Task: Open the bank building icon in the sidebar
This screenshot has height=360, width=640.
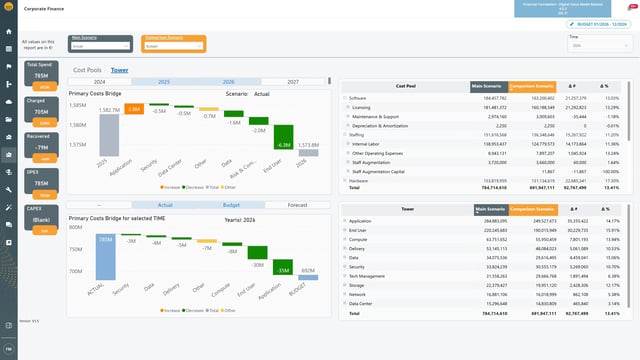Action: tap(9, 137)
